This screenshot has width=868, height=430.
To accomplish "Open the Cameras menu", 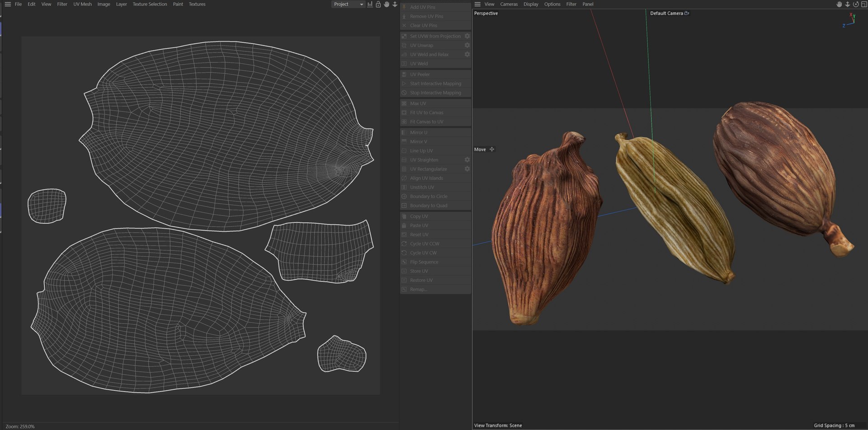I will tap(509, 4).
